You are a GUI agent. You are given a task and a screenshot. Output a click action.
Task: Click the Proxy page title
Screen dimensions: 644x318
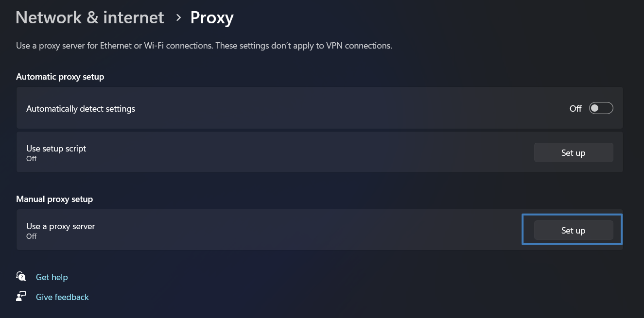(212, 18)
